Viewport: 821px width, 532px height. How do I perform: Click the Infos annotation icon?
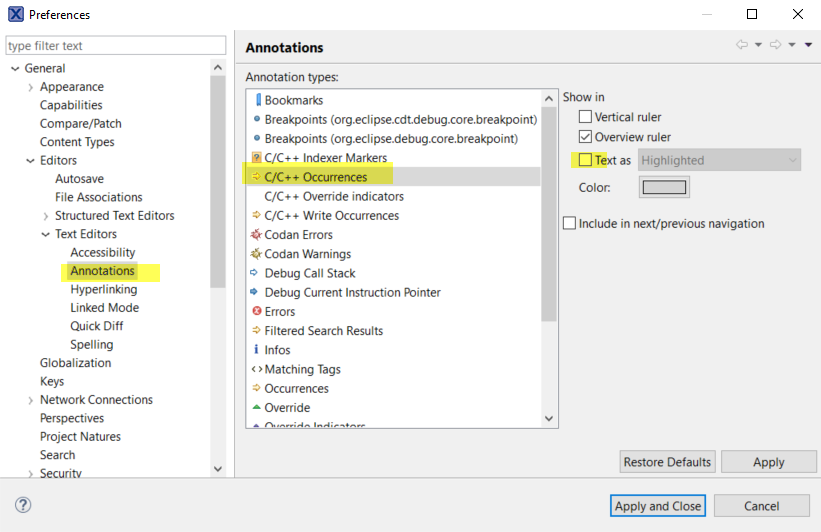pyautogui.click(x=256, y=350)
